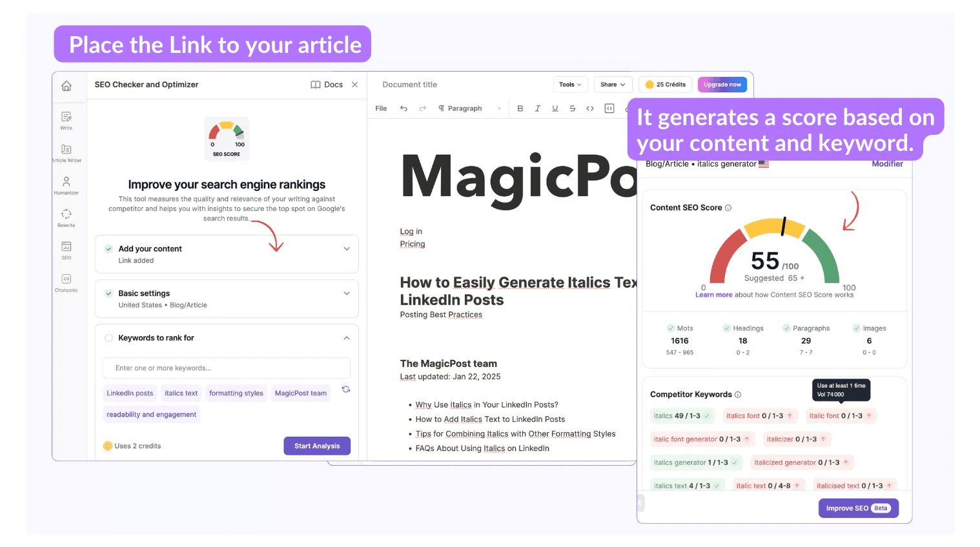The height and width of the screenshot is (547, 980).
Task: Click the Paragraphs 29 count
Action: [806, 340]
